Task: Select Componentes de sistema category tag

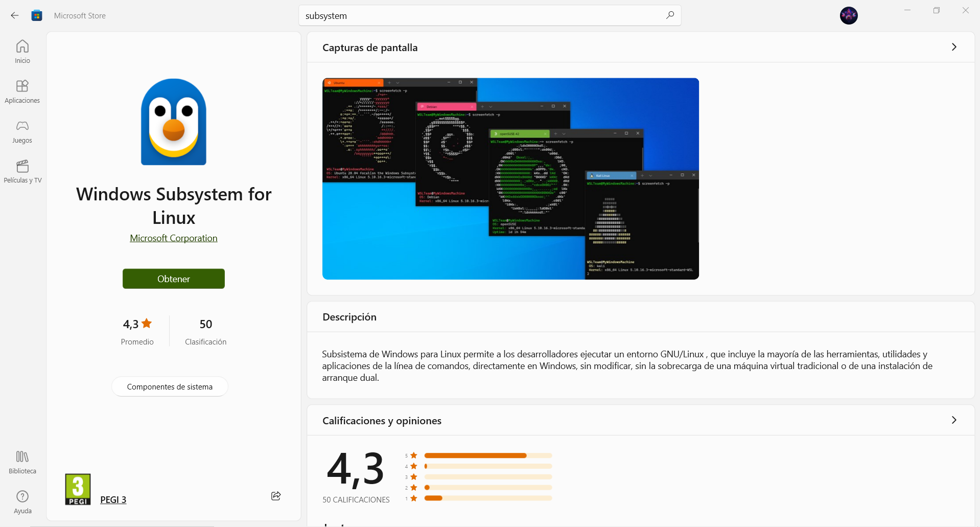Action: pyautogui.click(x=170, y=386)
